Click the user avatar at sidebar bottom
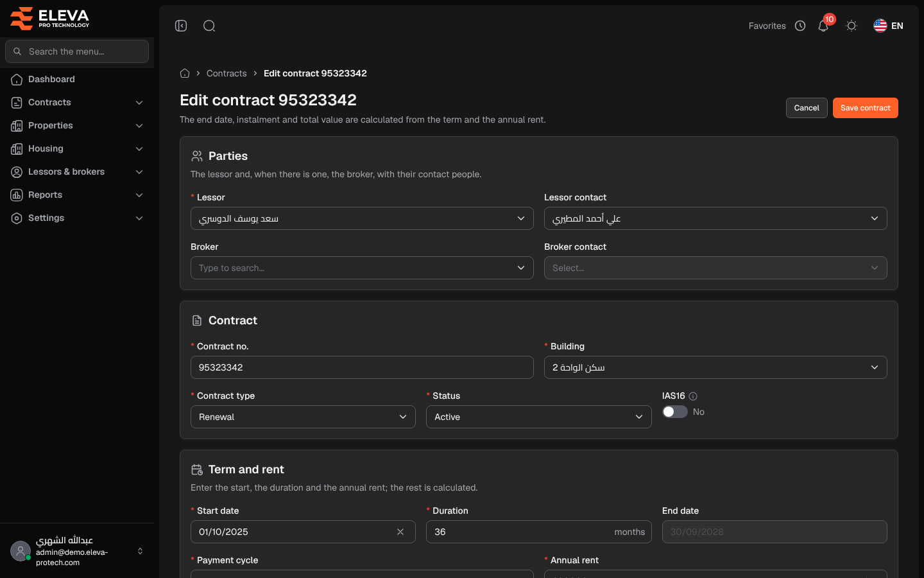Screen dimensions: 924x578 pyautogui.click(x=21, y=551)
